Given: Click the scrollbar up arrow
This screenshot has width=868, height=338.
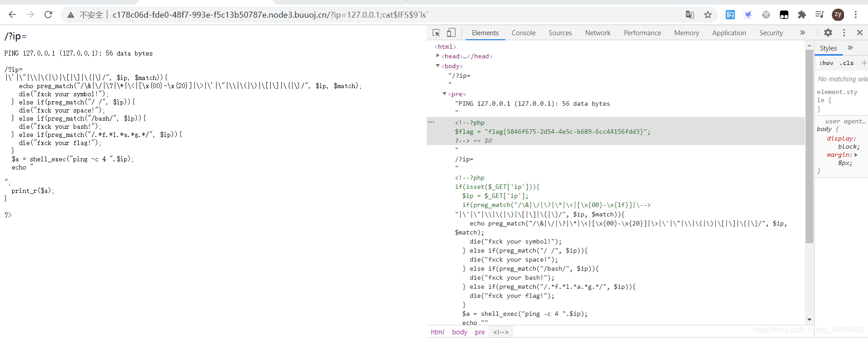Looking at the screenshot, I should click(x=809, y=46).
